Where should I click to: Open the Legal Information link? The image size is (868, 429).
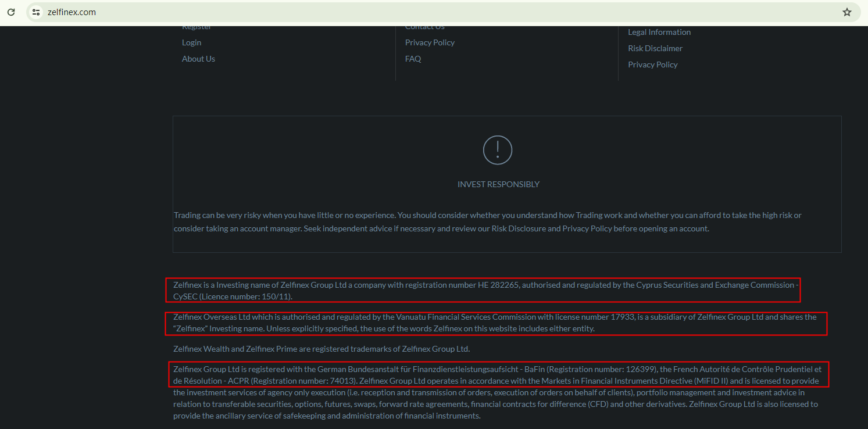click(659, 32)
